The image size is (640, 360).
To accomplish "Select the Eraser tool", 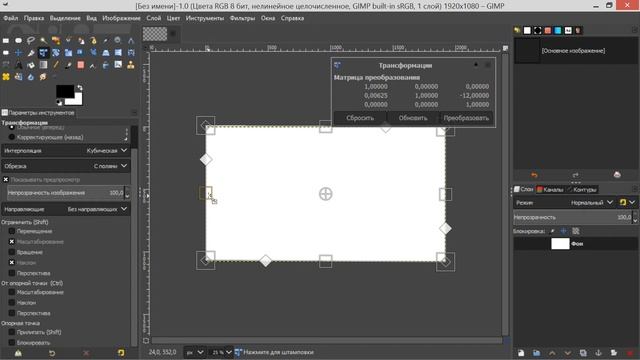I will click(81, 65).
